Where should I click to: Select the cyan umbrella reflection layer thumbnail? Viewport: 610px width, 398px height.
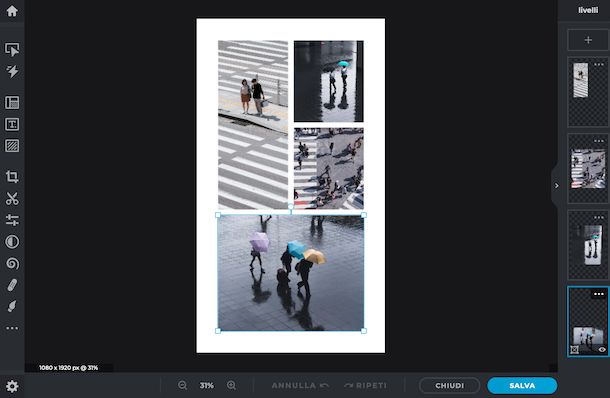click(x=588, y=245)
